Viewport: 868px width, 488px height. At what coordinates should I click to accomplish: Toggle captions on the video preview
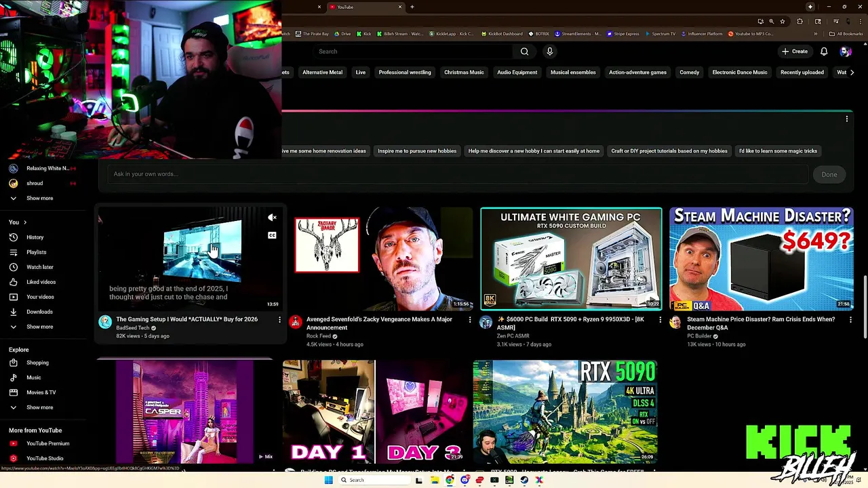(x=272, y=235)
